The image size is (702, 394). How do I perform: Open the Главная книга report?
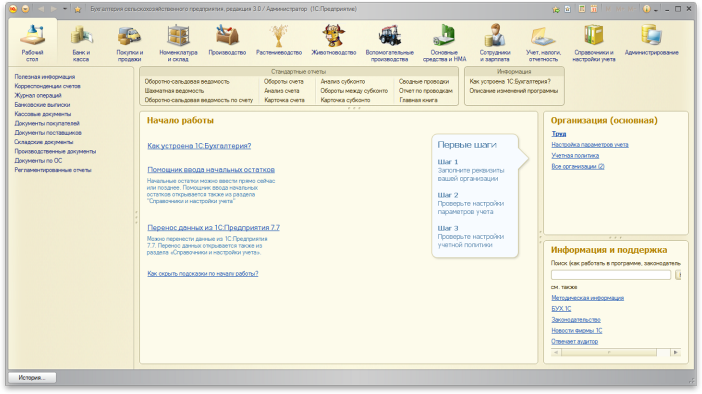tap(418, 100)
